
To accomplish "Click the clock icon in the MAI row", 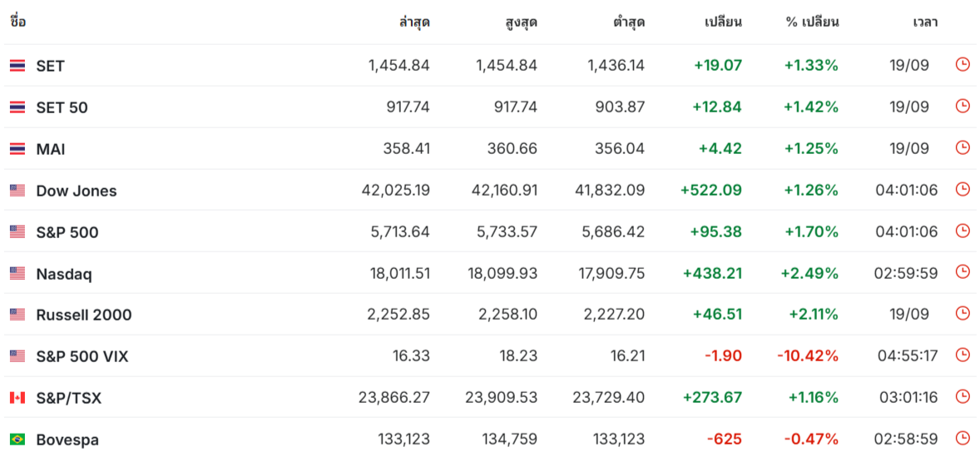I will click(963, 147).
